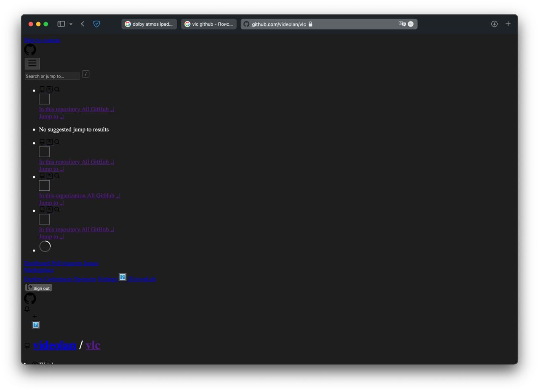Open the Dashboard link
This screenshot has width=539, height=392.
[x=37, y=263]
